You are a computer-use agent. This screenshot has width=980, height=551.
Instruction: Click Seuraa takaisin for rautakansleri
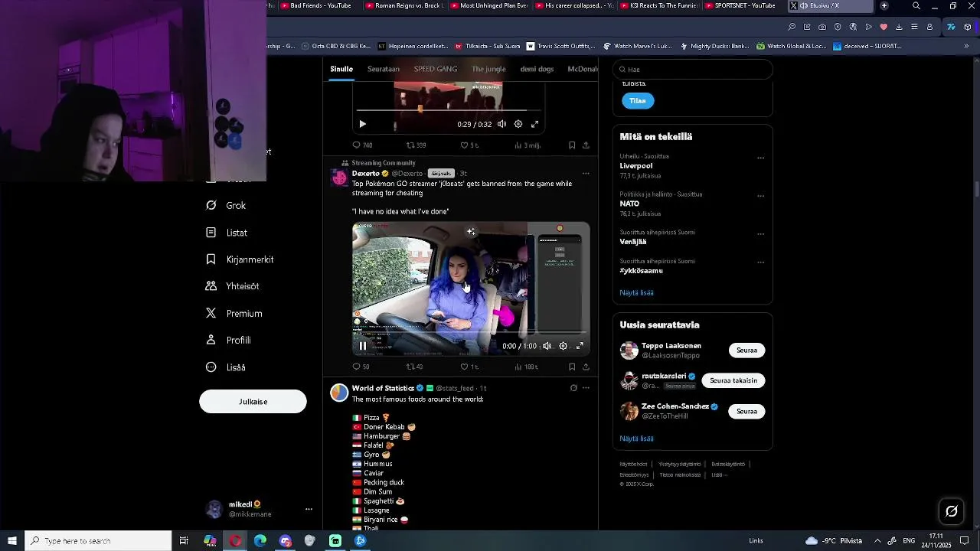point(733,380)
